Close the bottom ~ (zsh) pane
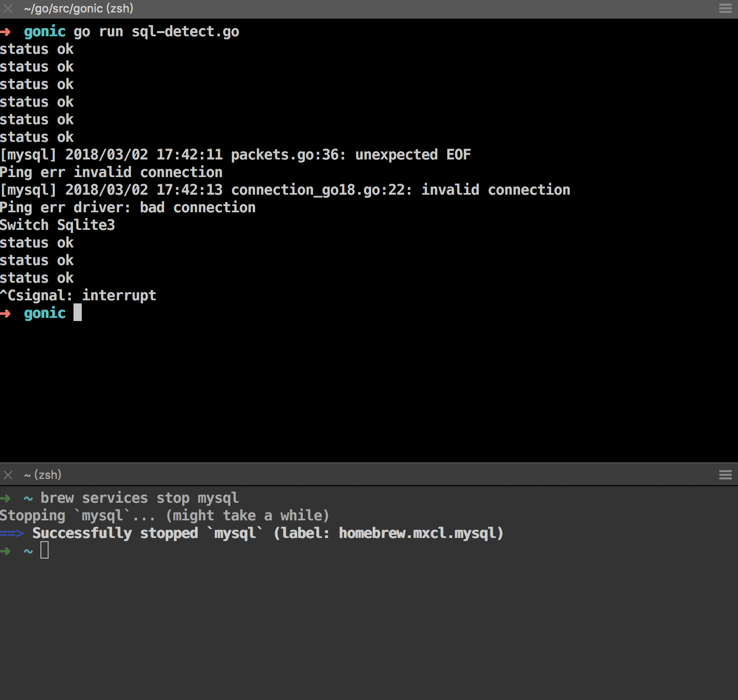This screenshot has height=700, width=738. [8, 475]
